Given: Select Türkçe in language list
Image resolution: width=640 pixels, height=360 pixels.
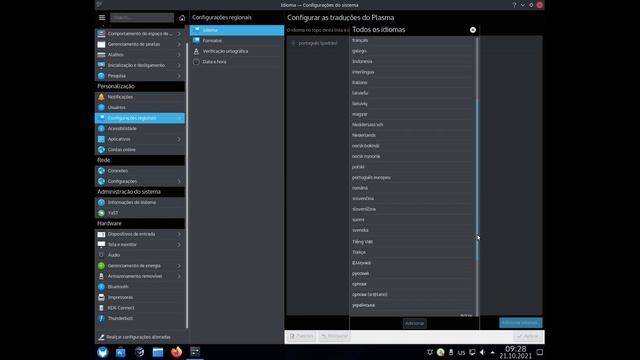Looking at the screenshot, I should [x=412, y=252].
